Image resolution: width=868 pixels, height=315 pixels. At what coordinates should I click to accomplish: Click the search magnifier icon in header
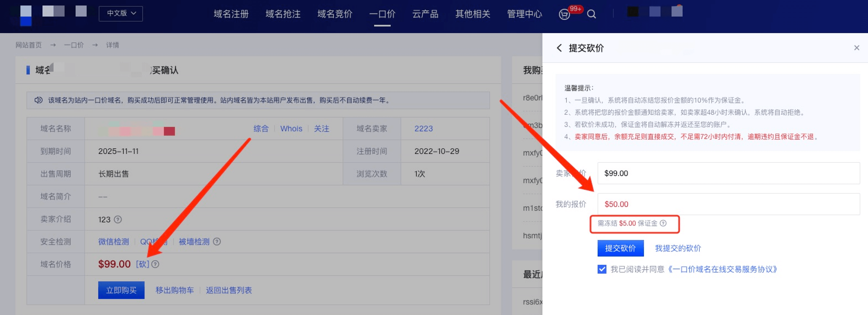pos(591,14)
